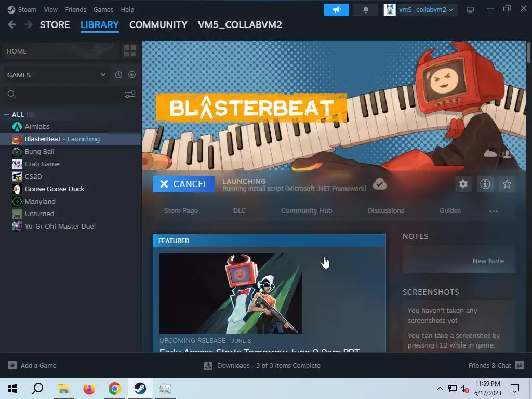Show ready-to-play games play icon
The width and height of the screenshot is (532, 399).
pyautogui.click(x=132, y=75)
